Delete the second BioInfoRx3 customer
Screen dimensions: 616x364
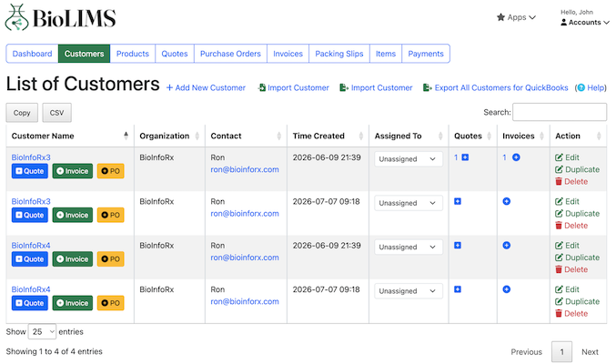(571, 226)
